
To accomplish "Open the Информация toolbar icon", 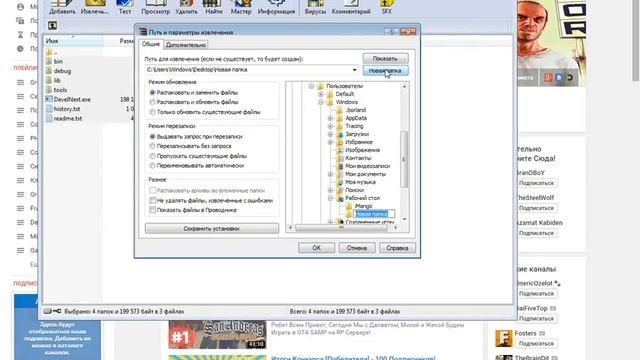I will (276, 4).
